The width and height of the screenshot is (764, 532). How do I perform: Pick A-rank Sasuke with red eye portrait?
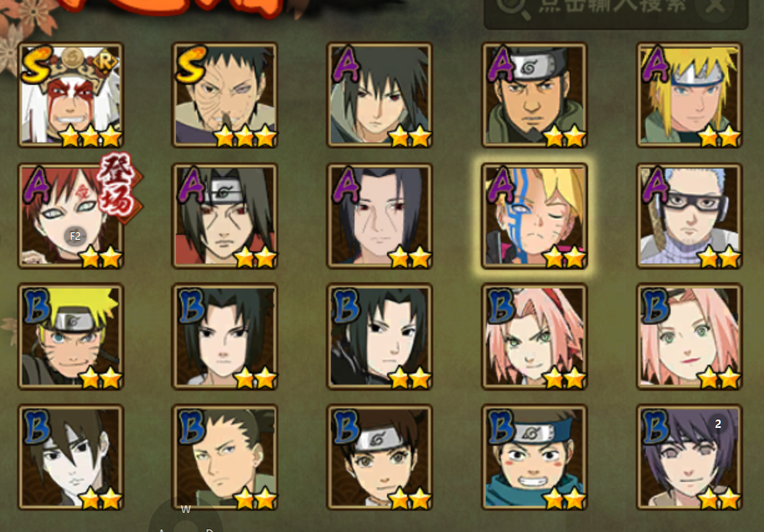pos(380,95)
